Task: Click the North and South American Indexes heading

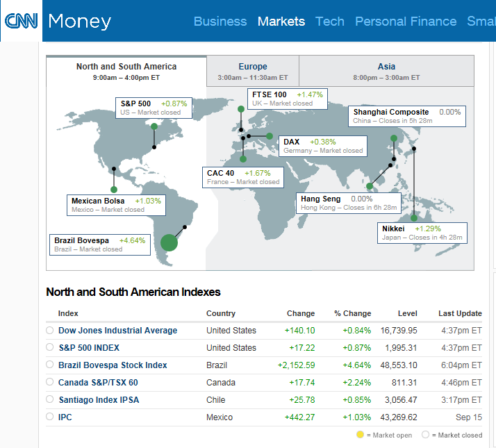Action: [133, 292]
